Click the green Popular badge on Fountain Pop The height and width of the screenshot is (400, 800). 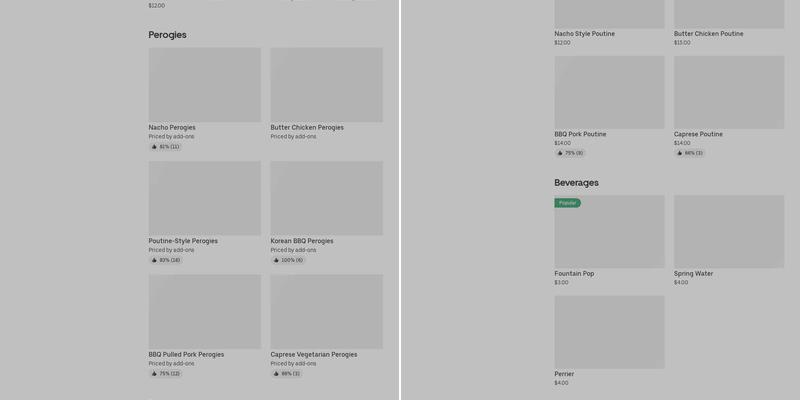tap(567, 203)
